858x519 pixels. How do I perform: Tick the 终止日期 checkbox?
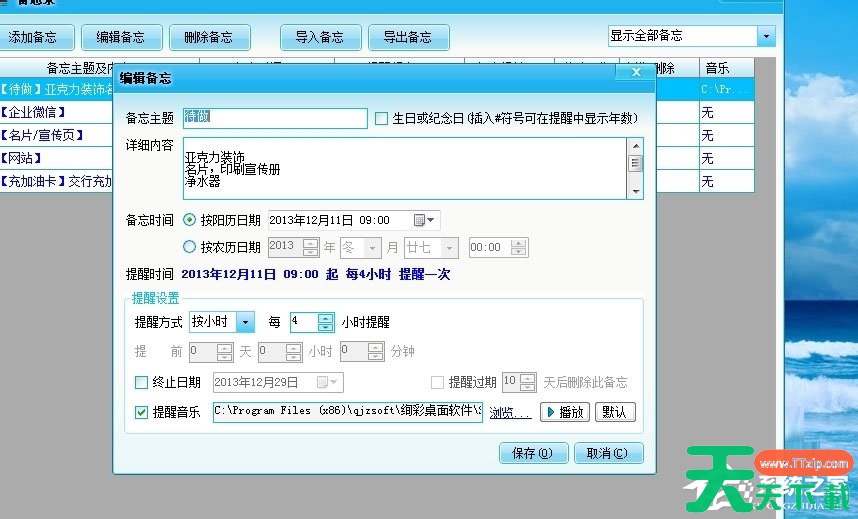pos(141,382)
